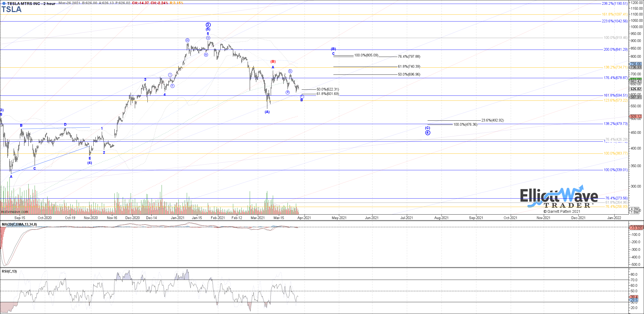Click the © Garrett Patten 2021 credit text
644x314 pixels.
tap(562, 212)
